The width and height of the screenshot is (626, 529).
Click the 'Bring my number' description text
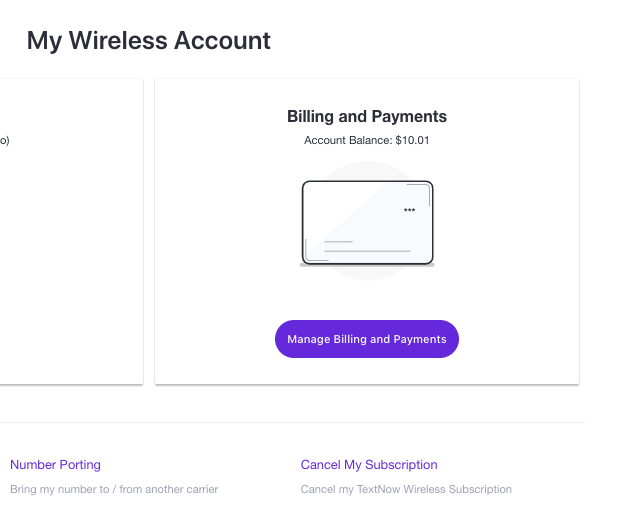coord(114,490)
